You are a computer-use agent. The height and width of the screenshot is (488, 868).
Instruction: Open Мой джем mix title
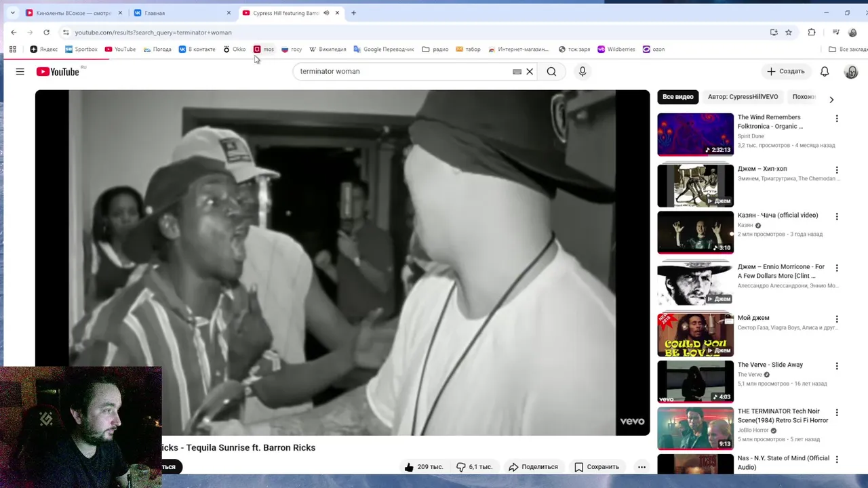coord(753,318)
